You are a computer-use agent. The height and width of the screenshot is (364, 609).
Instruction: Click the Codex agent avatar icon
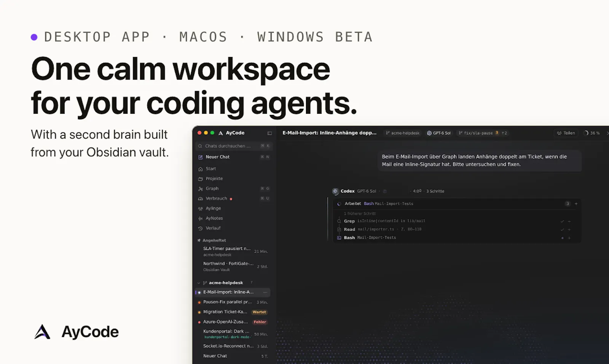[335, 191]
